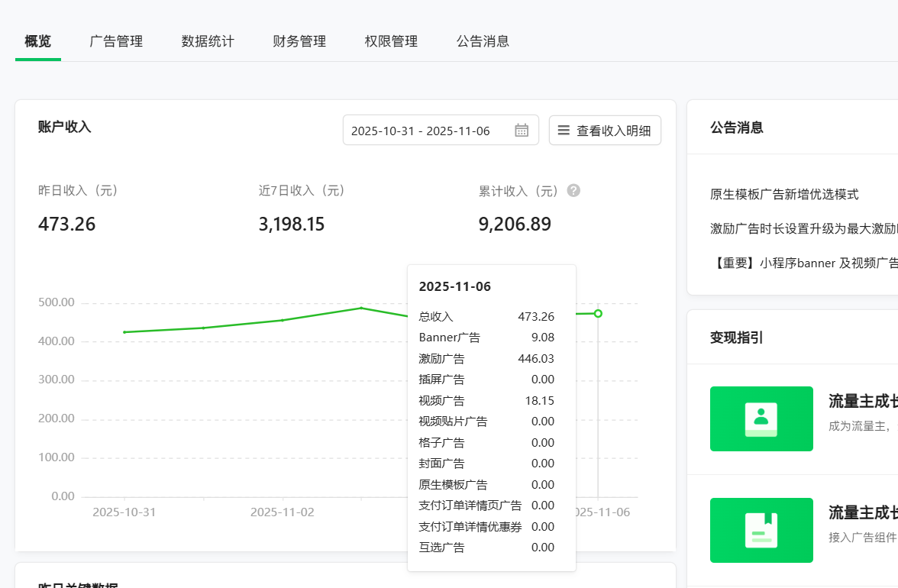Click the green bookmark document guide thumbnail

(761, 530)
